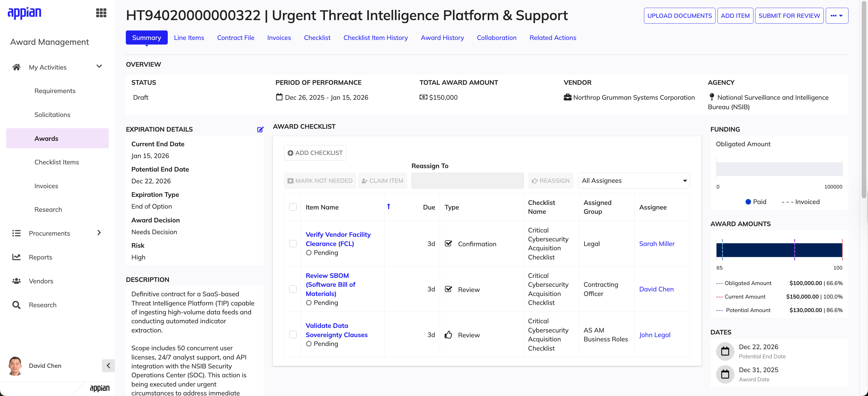Open the more actions ellipsis dropdown
868x396 pixels.
(x=837, y=16)
